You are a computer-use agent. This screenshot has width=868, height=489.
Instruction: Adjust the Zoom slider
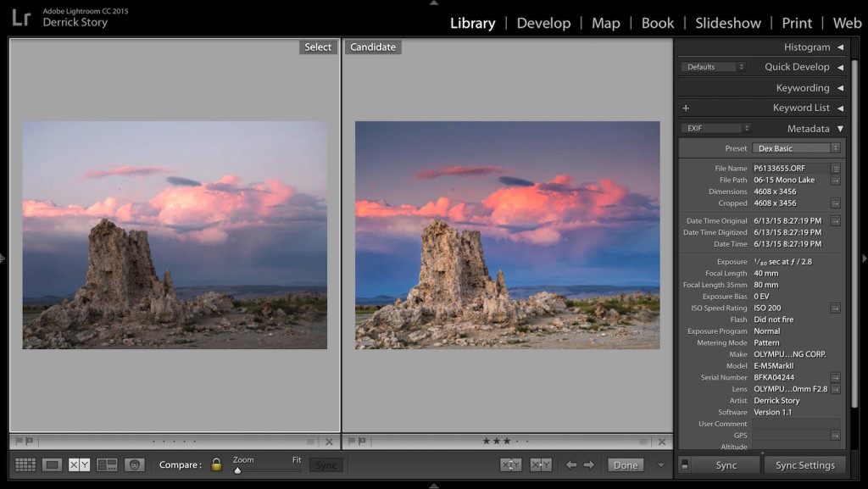(237, 470)
